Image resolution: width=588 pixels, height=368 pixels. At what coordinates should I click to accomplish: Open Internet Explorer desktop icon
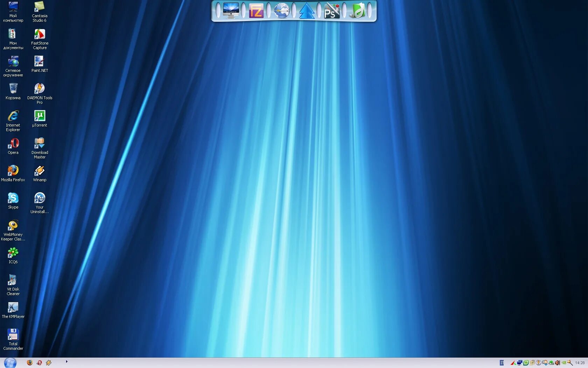point(13,121)
